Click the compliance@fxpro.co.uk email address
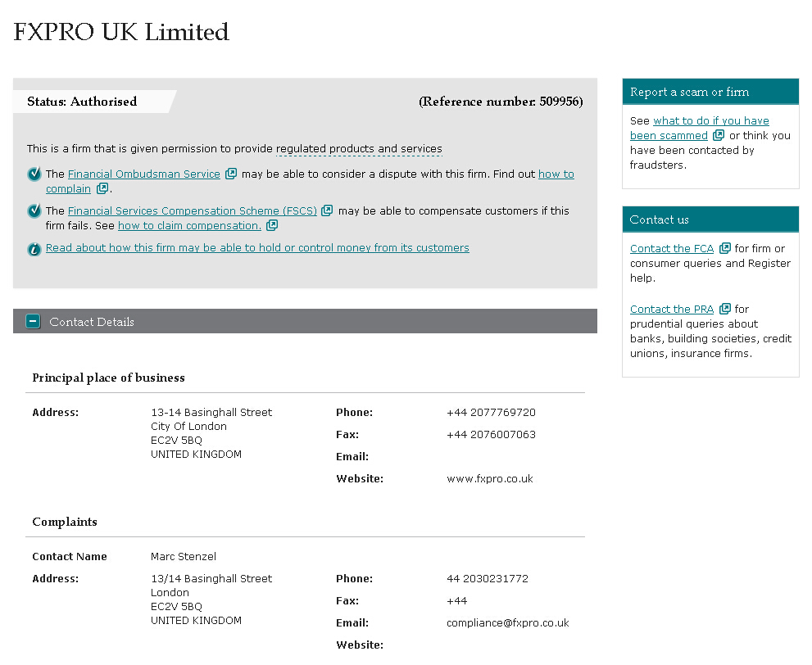 click(507, 622)
